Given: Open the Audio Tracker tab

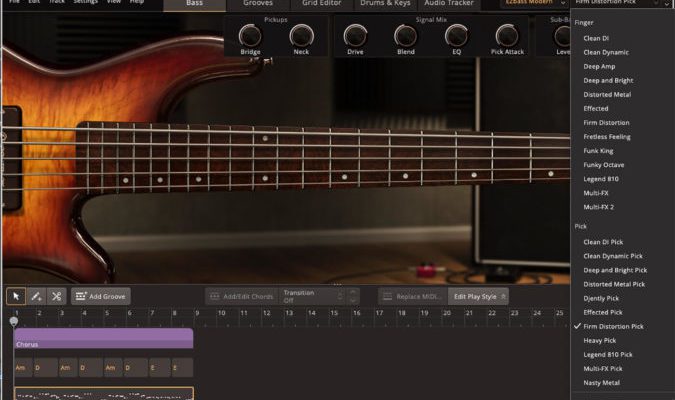Looking at the screenshot, I should pos(448,4).
